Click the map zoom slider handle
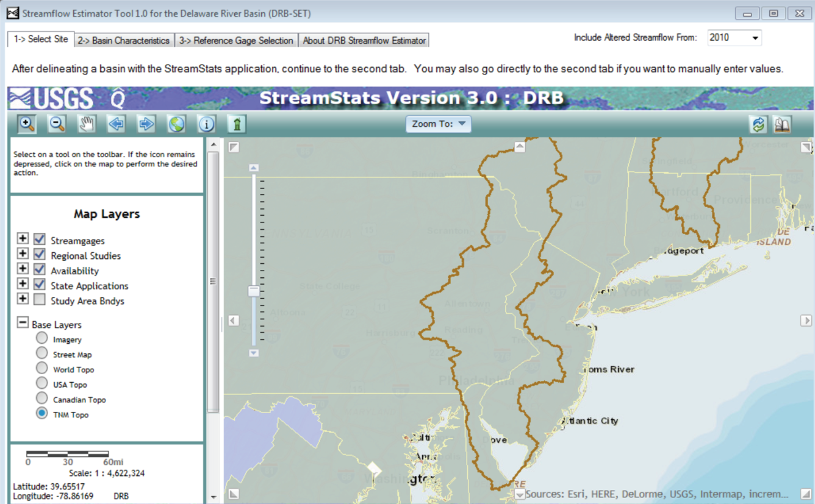 pos(254,291)
